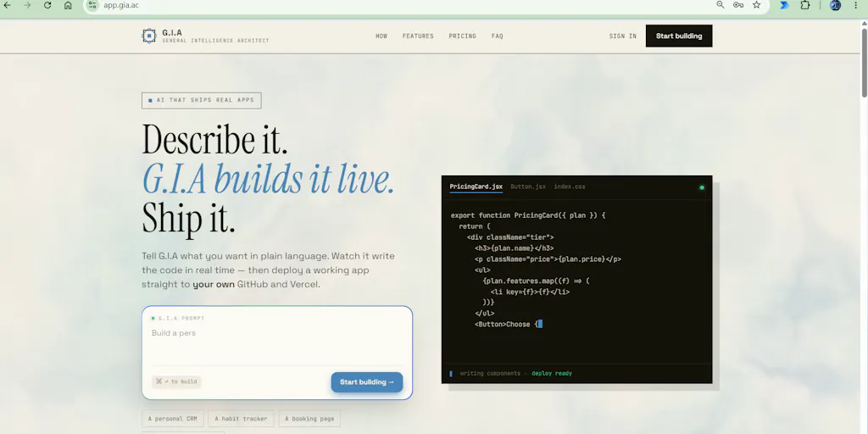Switch to the index.css tab
The image size is (868, 434).
click(570, 186)
